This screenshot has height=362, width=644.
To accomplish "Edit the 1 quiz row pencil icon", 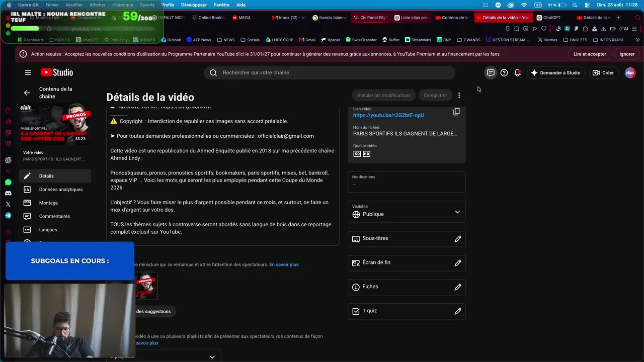I will point(458,311).
